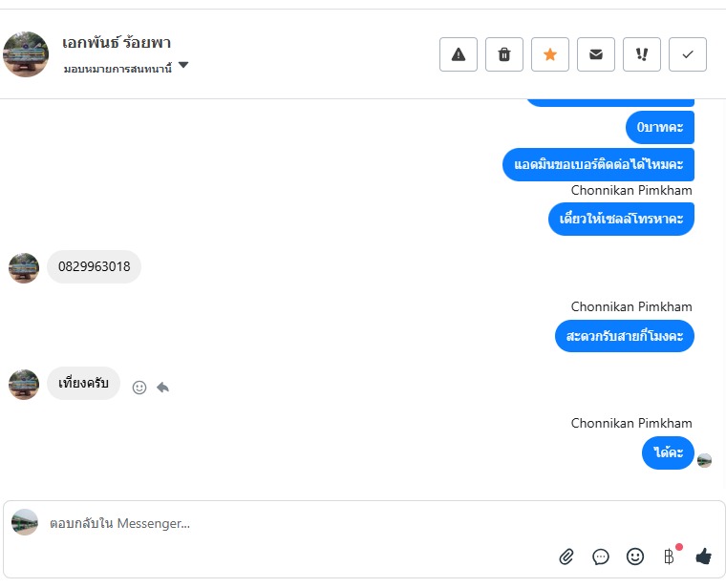This screenshot has width=726, height=588.
Task: Click contact name เอกพันธ์ ร้อยพา
Action: [117, 43]
